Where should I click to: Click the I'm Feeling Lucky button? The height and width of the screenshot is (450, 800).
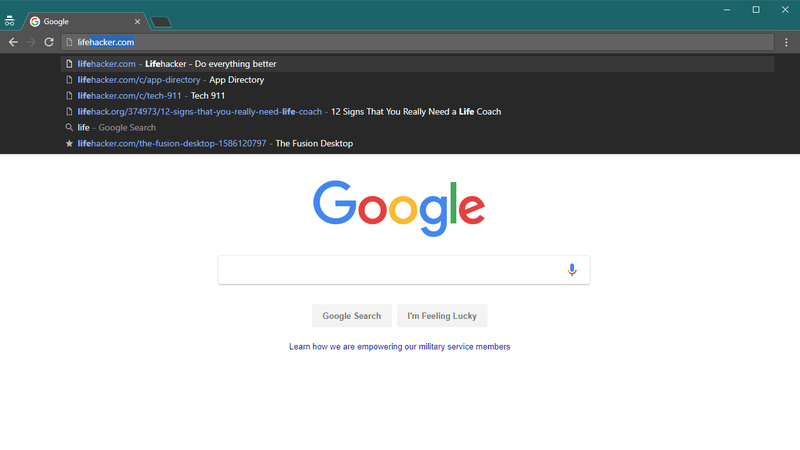[x=442, y=316]
